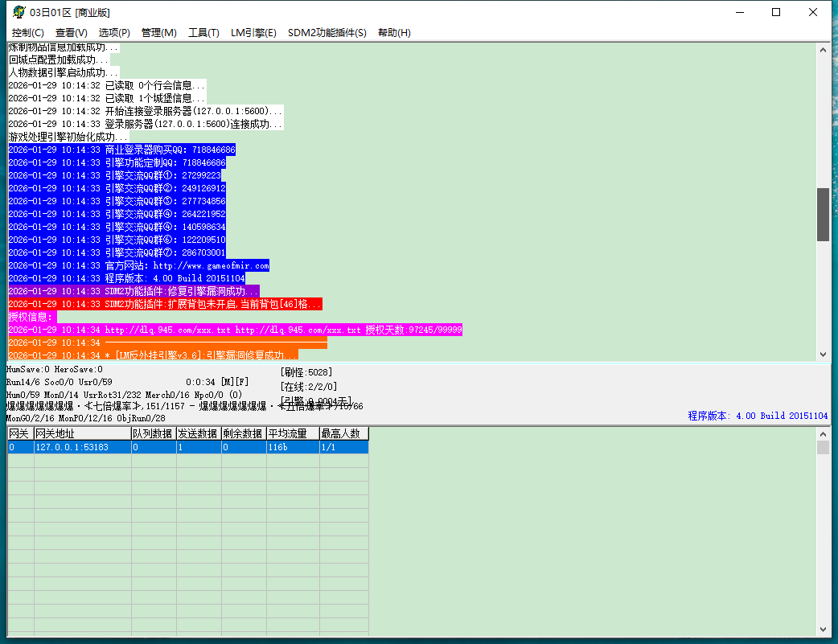Click the 网关地址 column header

[x=82, y=433]
